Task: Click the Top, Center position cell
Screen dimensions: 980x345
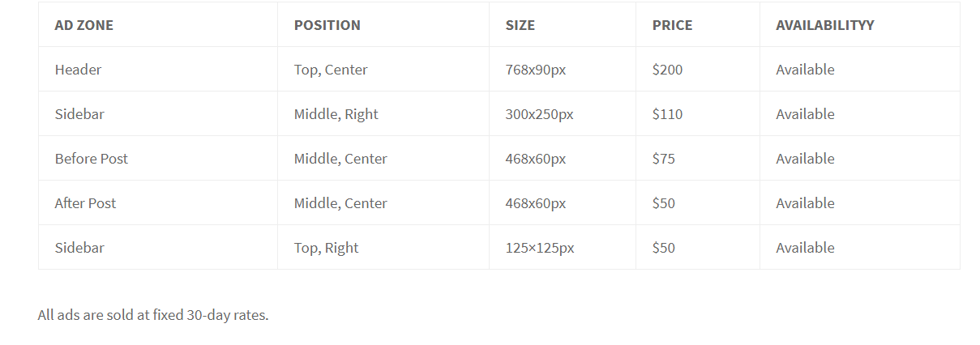Action: 383,70
